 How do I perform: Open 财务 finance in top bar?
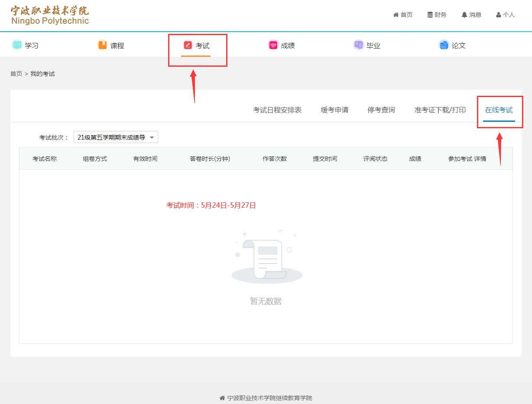coord(437,15)
